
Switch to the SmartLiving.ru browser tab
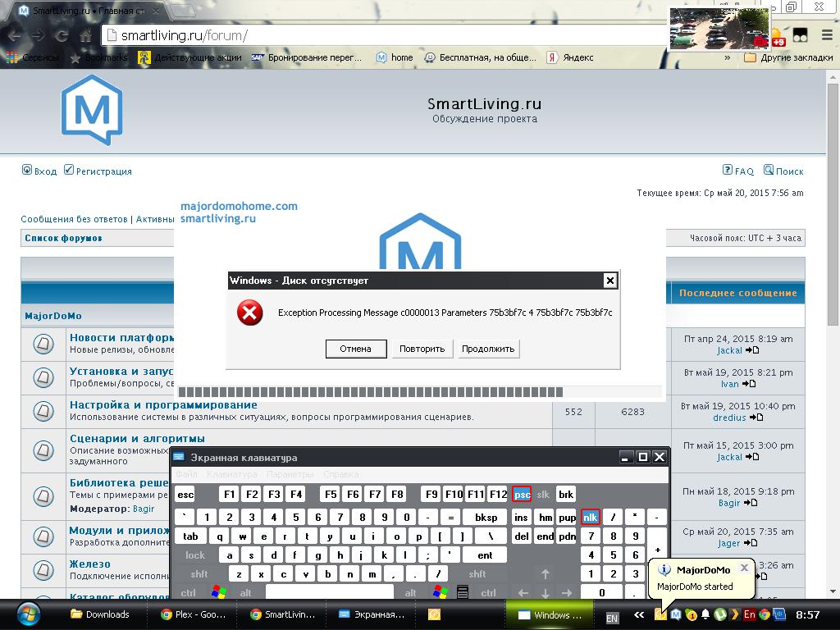point(89,10)
